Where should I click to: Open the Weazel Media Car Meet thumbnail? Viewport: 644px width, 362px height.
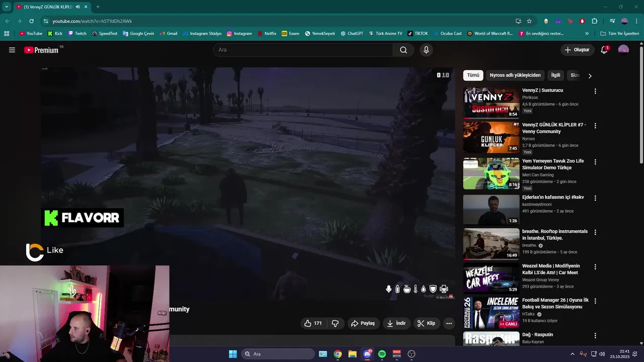pos(491,278)
